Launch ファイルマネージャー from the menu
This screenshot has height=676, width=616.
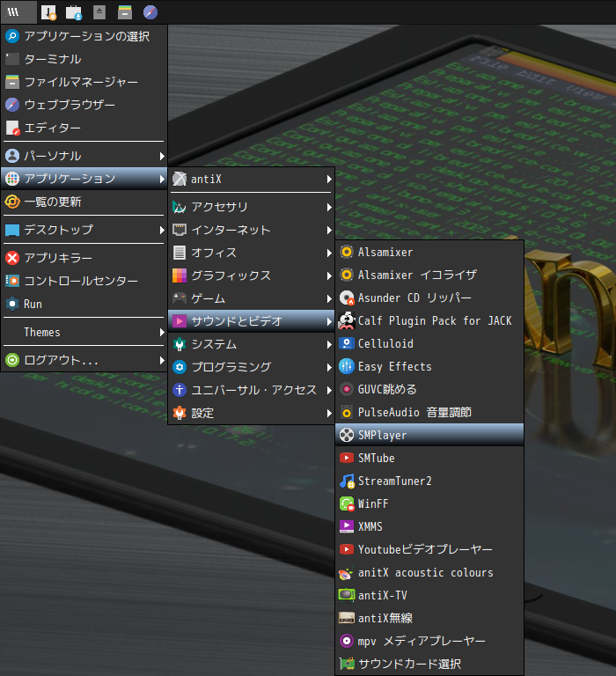click(x=84, y=82)
